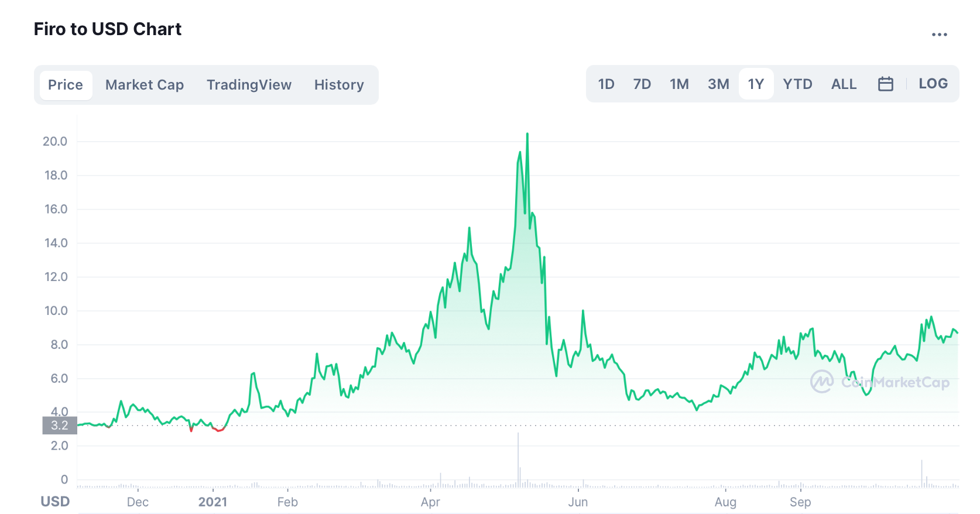Set the time range to 1D
This screenshot has width=980, height=514.
(x=606, y=84)
